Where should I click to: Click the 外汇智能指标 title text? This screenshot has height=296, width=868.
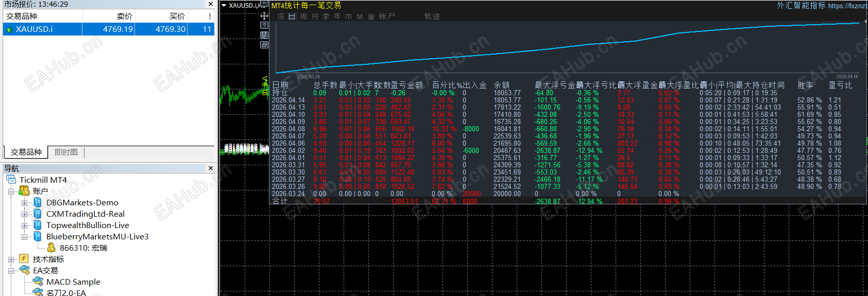pyautogui.click(x=801, y=6)
